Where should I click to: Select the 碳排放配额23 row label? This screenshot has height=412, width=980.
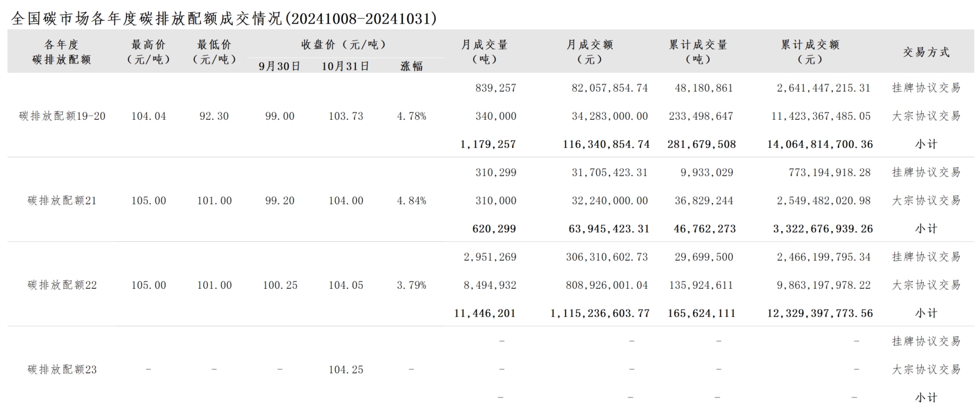[x=62, y=370]
